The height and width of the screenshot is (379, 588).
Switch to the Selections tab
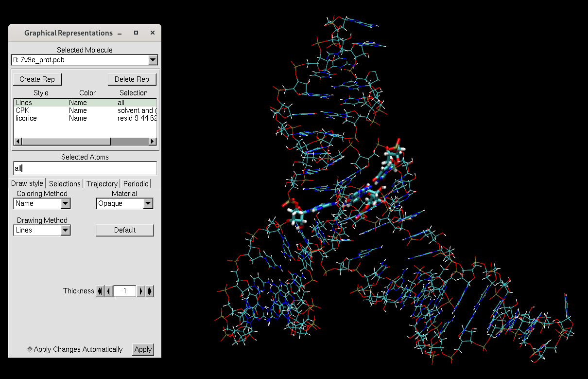click(65, 183)
